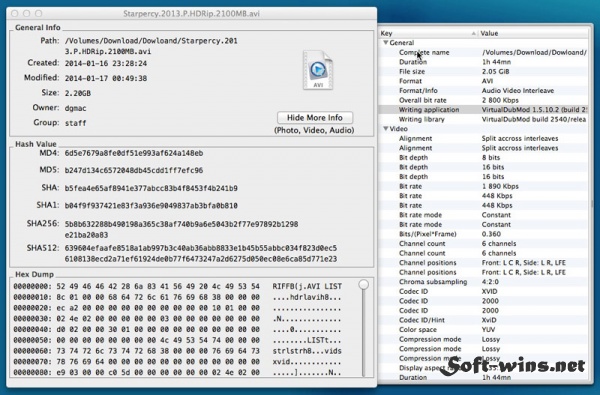Click the Owner value dgmac
This screenshot has height=395, width=600.
[75, 108]
